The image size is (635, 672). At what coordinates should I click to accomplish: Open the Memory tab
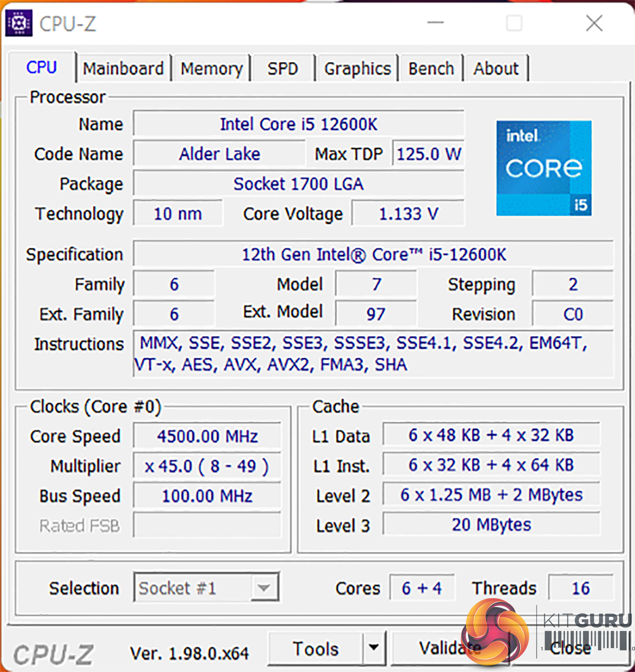[x=212, y=69]
